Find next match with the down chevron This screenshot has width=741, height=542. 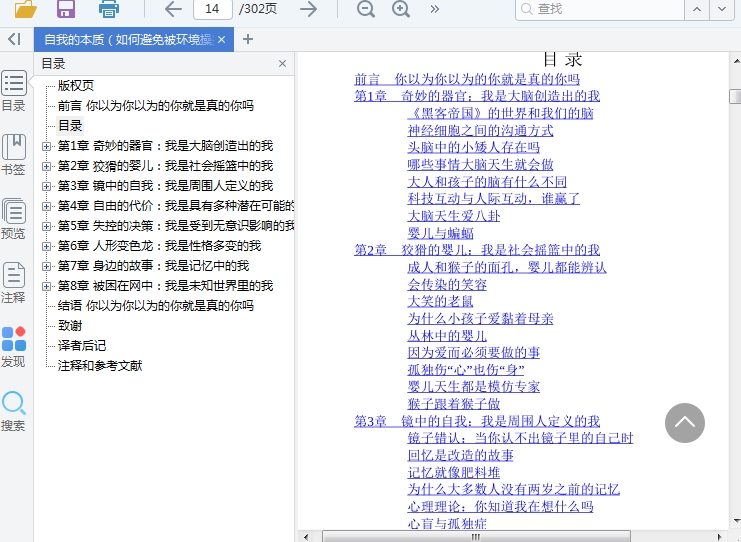pos(722,9)
